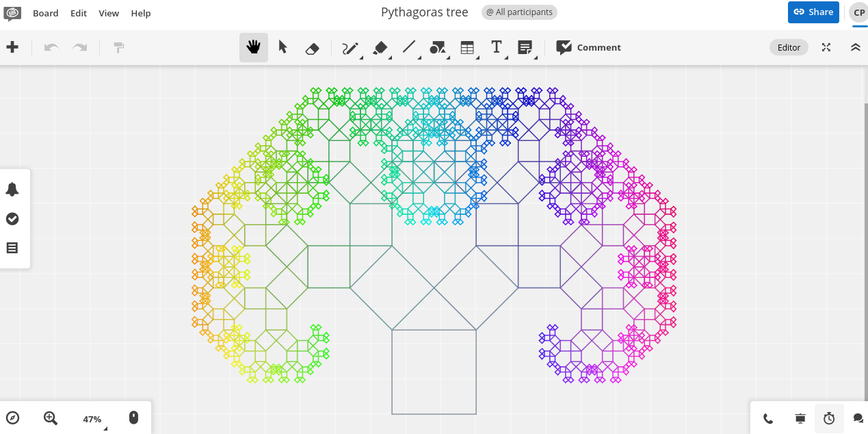Open the timer
868x434 pixels.
pyautogui.click(x=829, y=418)
